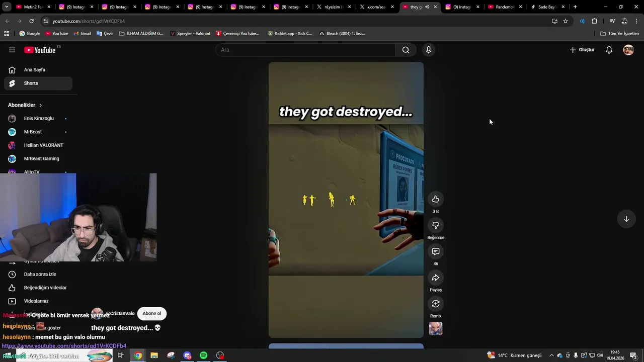Bookmark this page with star icon

point(566,21)
